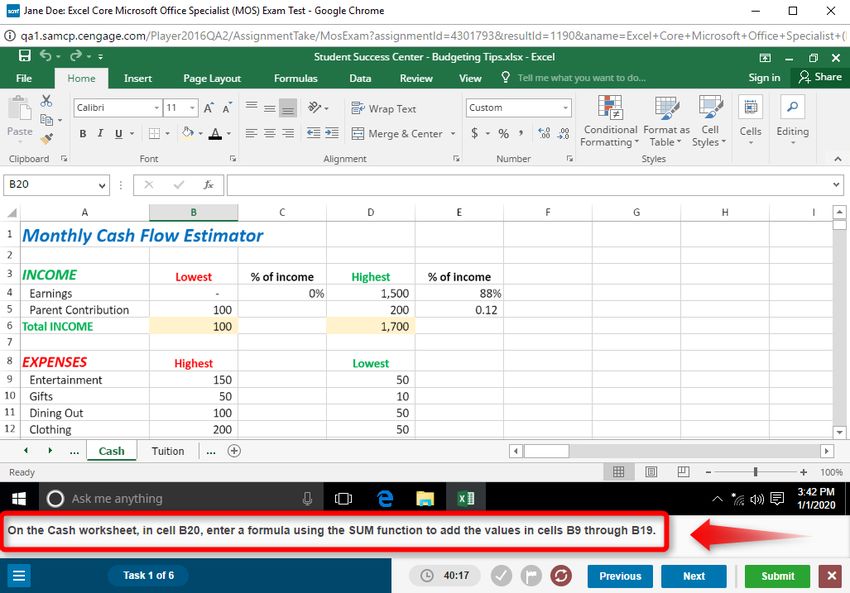Switch to the Page Layout tab
The width and height of the screenshot is (850, 593).
tap(212, 78)
